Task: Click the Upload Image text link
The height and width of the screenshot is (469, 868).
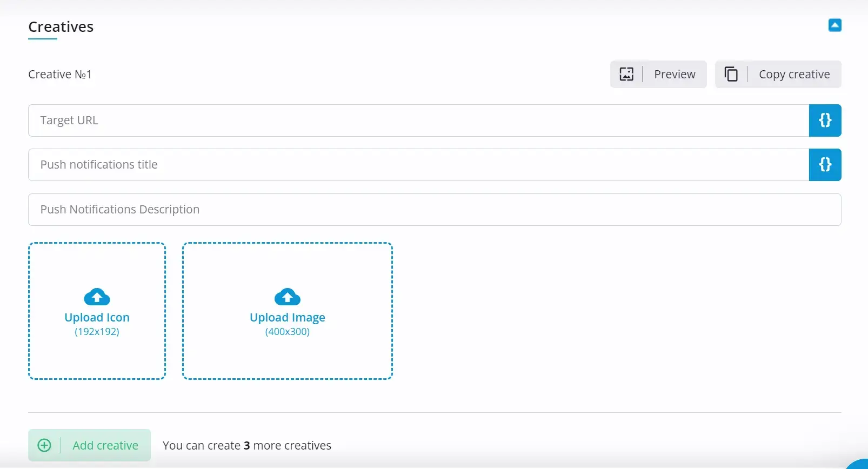Action: (x=287, y=318)
